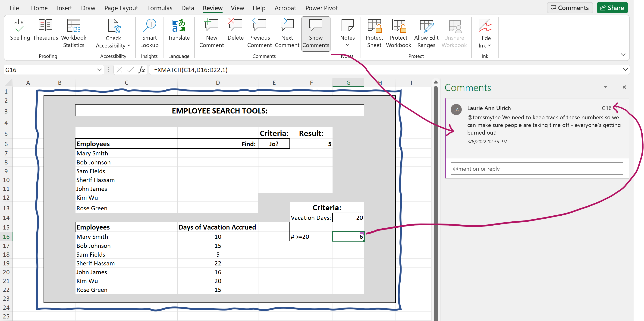This screenshot has height=321, width=644.
Task: Open the Page Layout tab
Action: point(121,8)
